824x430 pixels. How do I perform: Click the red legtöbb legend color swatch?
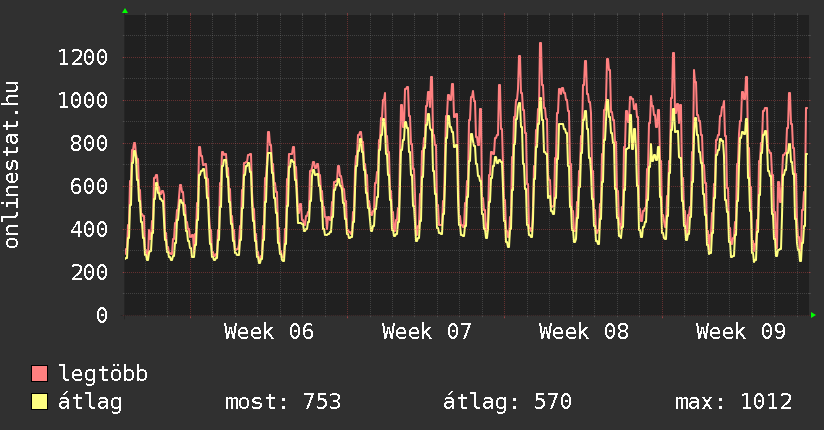pos(40,374)
